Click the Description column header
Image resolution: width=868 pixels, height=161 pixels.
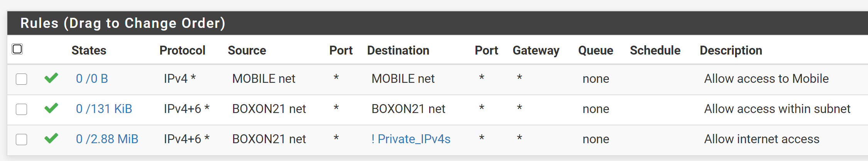pyautogui.click(x=731, y=50)
